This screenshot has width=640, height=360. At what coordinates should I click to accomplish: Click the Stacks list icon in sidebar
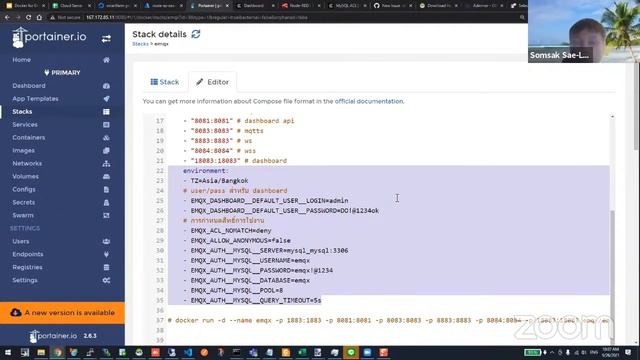point(106,112)
